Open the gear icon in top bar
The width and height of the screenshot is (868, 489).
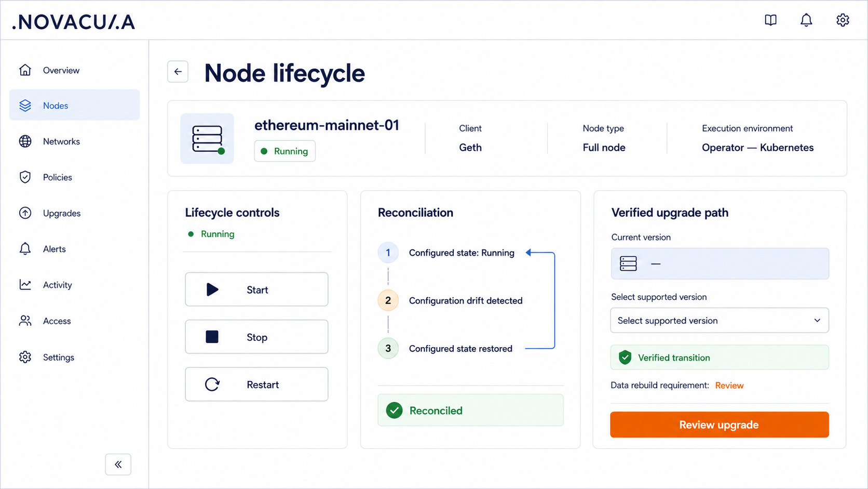(x=843, y=20)
